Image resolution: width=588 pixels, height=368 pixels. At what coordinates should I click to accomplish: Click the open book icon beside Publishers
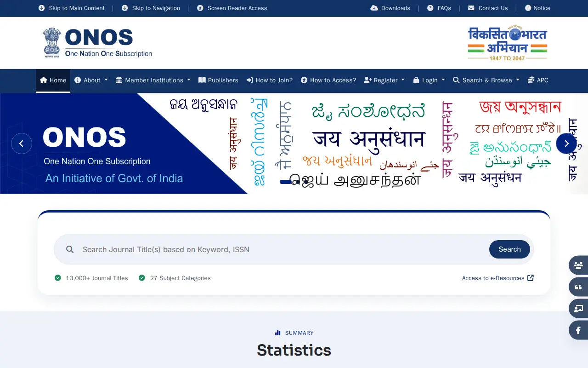click(202, 80)
